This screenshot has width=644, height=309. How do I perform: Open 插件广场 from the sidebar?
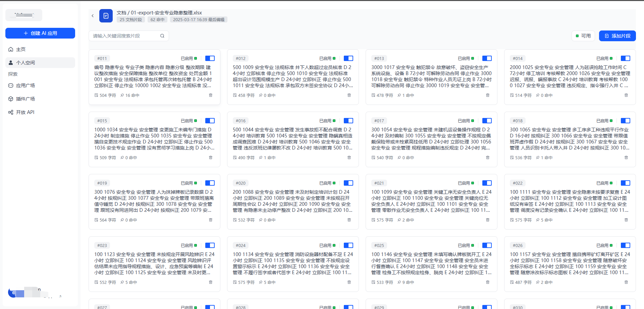pyautogui.click(x=25, y=99)
